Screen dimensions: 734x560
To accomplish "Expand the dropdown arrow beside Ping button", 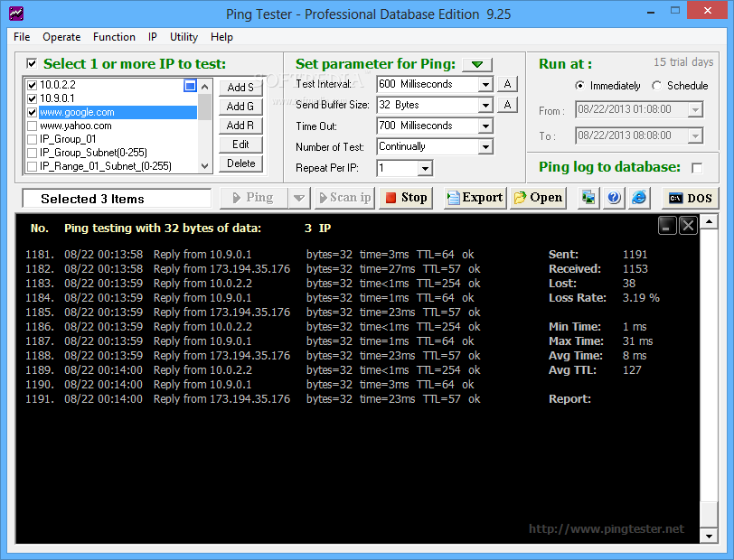I will (x=299, y=198).
